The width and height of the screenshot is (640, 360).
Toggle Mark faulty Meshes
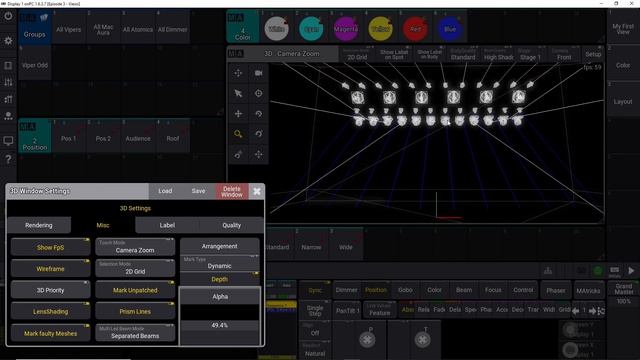coord(51,333)
